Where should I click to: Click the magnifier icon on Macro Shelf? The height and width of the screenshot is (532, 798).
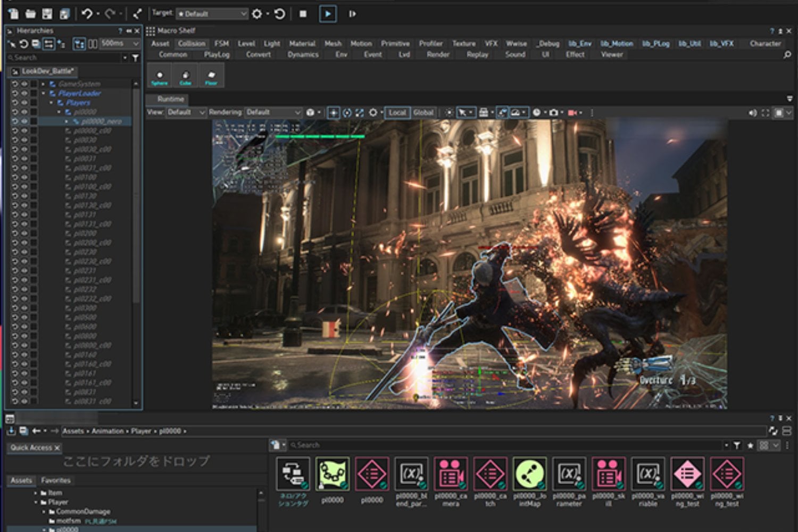[787, 55]
